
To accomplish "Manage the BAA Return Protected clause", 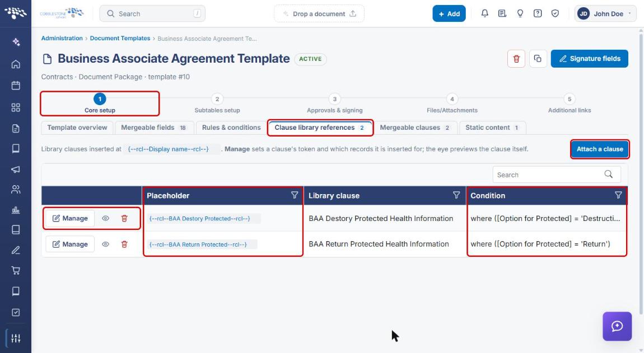I will pyautogui.click(x=70, y=244).
